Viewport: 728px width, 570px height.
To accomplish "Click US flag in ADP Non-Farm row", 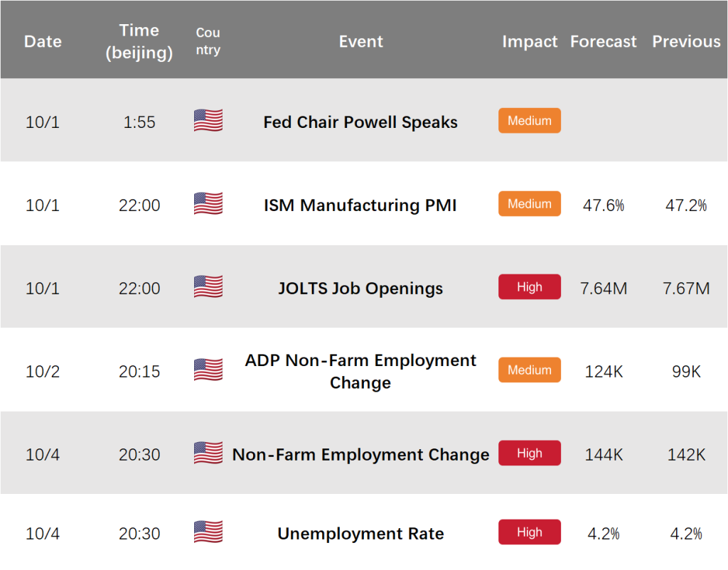I will [x=208, y=370].
